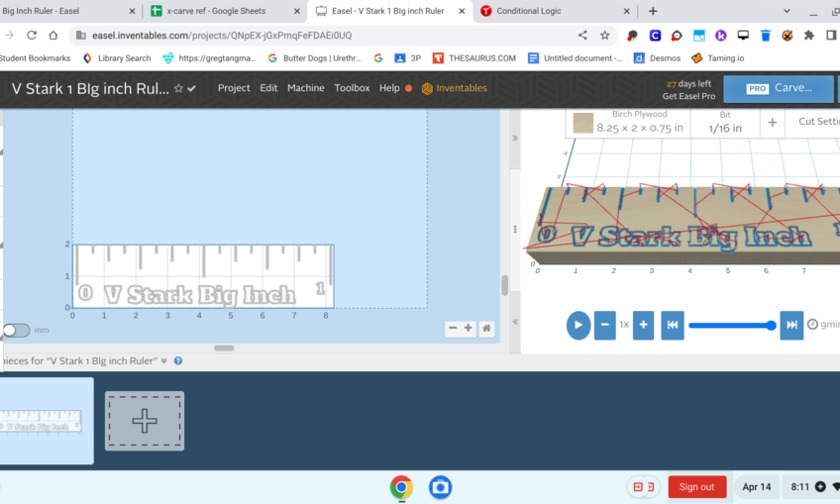
Task: Collapse the 3D preview pane chevron
Action: point(515,322)
